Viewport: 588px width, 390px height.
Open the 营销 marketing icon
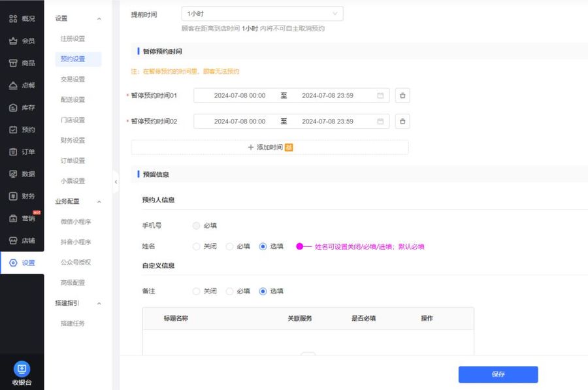13,218
